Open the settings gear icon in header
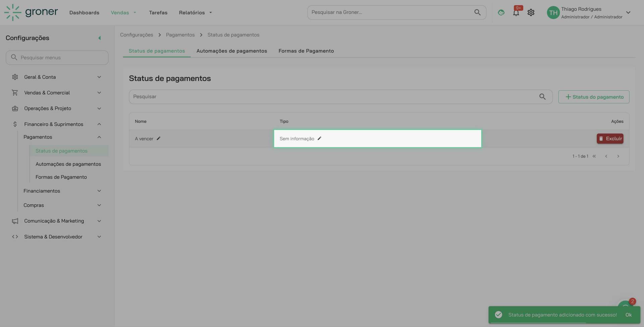Viewport: 644px width, 327px height. pos(531,13)
